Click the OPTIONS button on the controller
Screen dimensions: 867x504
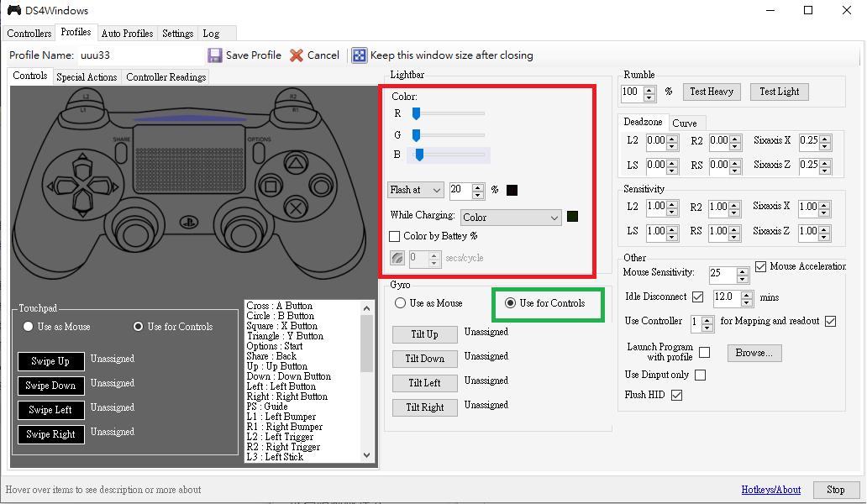click(259, 153)
